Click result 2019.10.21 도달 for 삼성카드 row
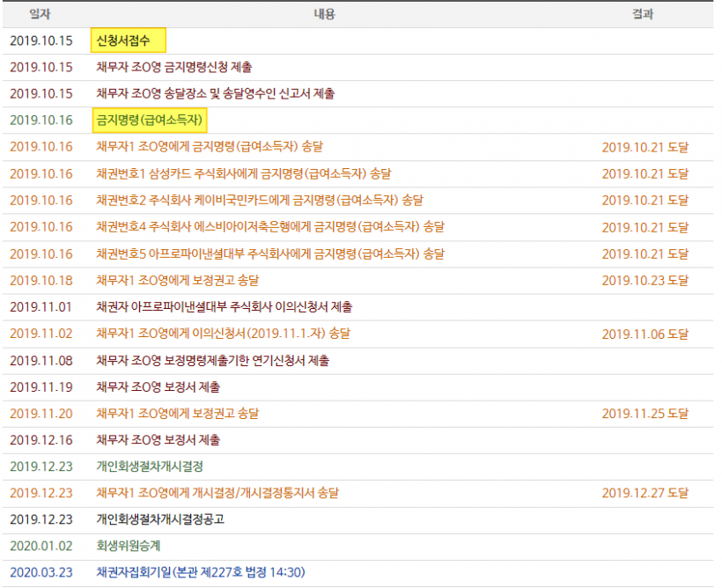 [645, 173]
